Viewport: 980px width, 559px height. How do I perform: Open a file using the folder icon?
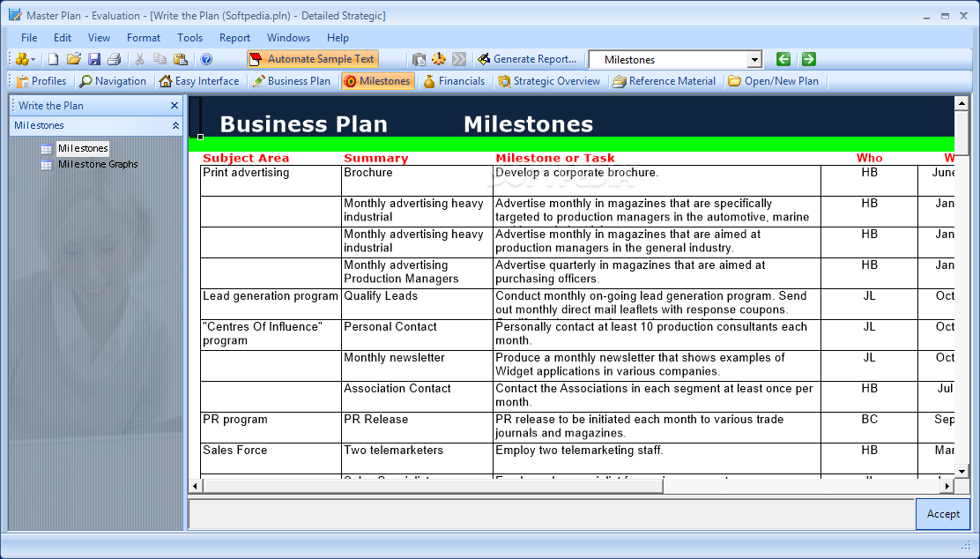pos(74,59)
